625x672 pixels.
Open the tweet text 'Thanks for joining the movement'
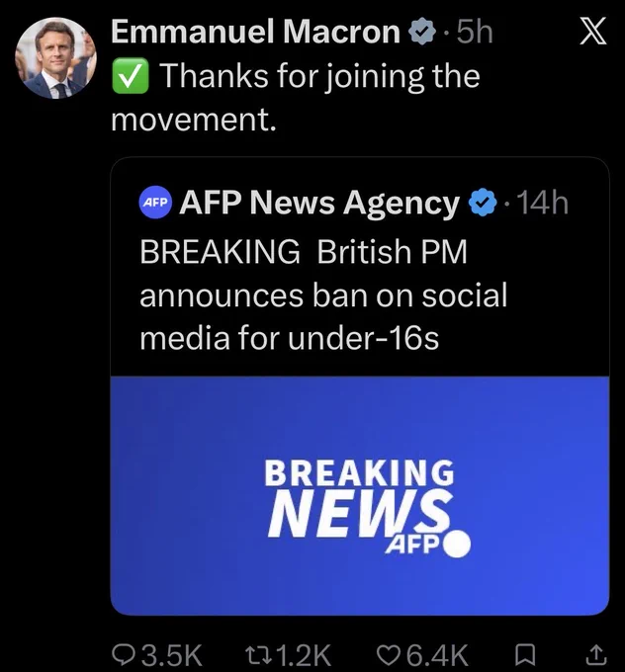296,97
